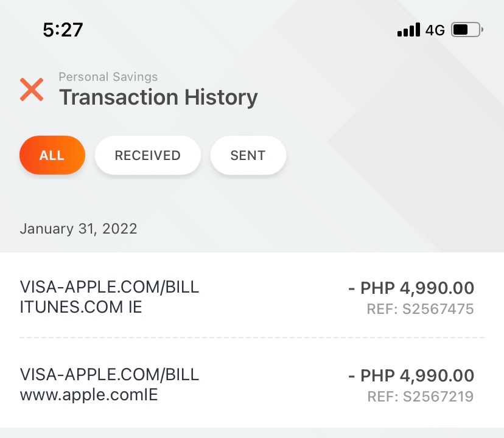Tap the dashed divider between transactions
Screen dimensions: 504x438
252,338
